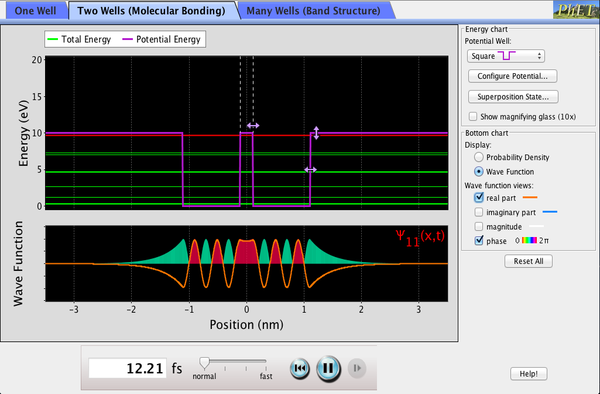Click the well height vertical arrow handle
The height and width of the screenshot is (394, 600).
tap(316, 133)
